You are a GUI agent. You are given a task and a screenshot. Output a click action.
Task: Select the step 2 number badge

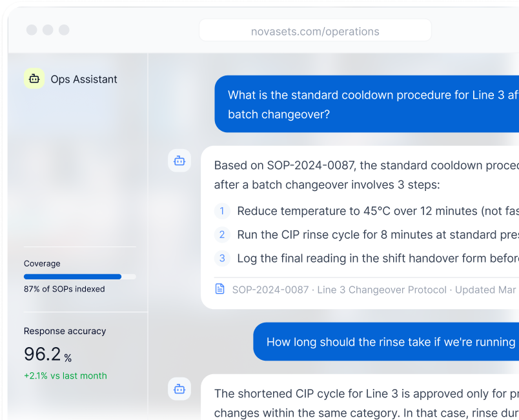[221, 235]
